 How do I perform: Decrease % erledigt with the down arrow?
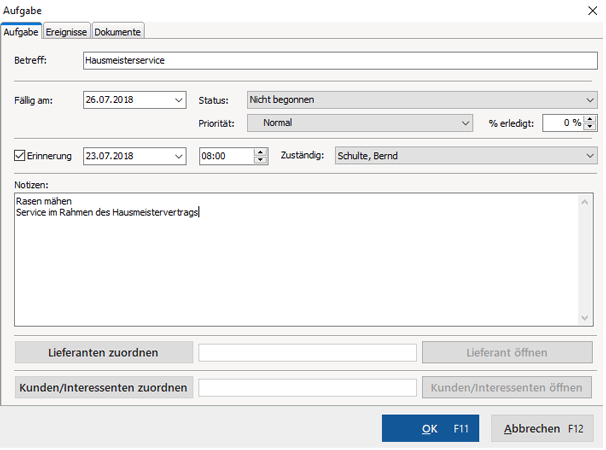[590, 127]
